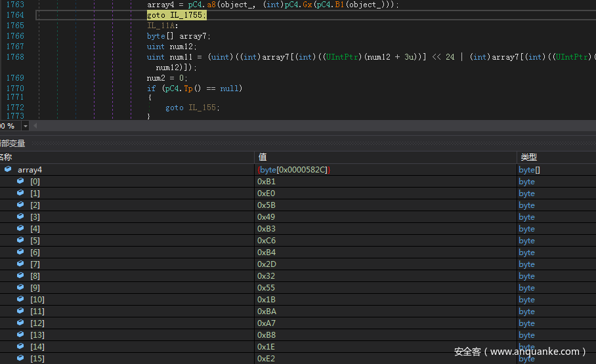Screen dimensions: 596x364
Task: Click the cube icon for element [0]
Action: (x=20, y=182)
